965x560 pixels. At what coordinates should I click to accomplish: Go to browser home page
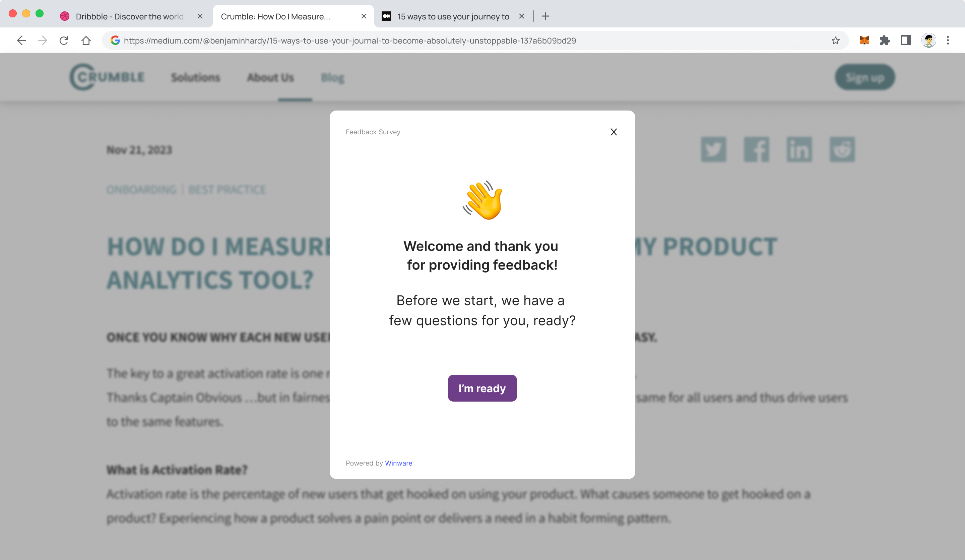[86, 41]
